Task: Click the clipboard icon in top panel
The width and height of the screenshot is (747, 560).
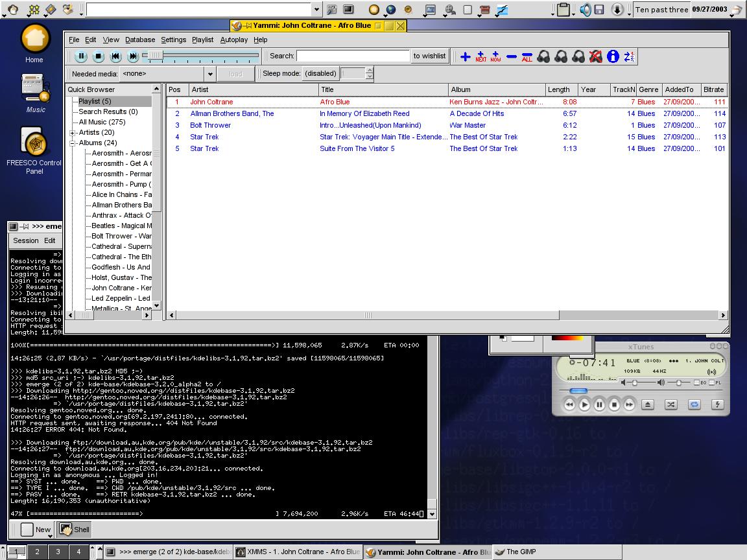Action: [x=563, y=10]
